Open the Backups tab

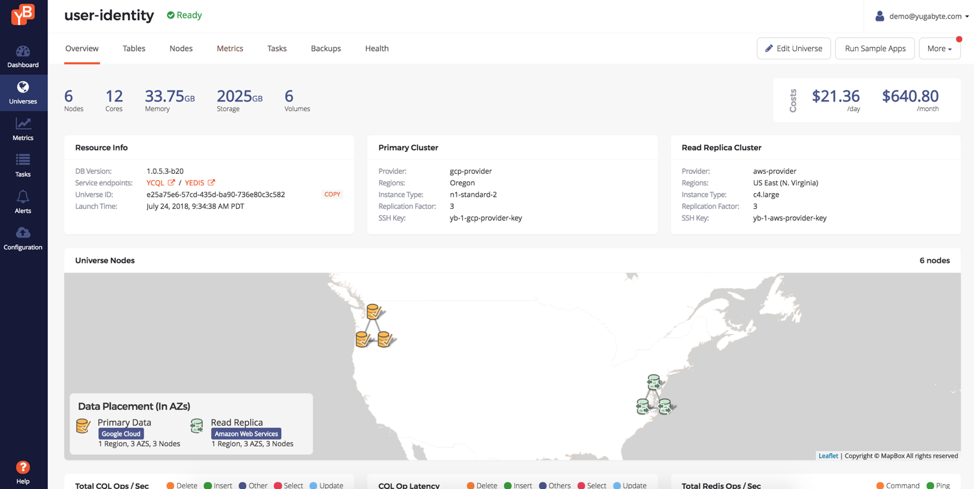[325, 48]
